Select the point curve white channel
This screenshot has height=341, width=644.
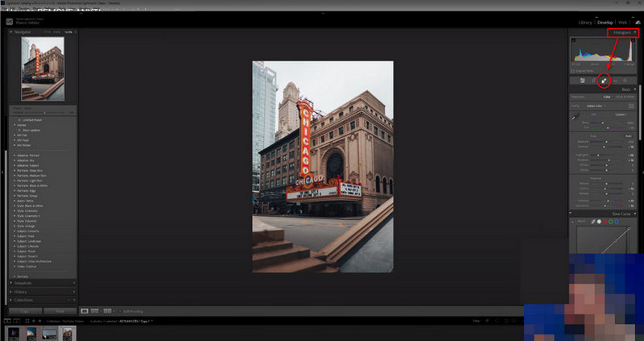[x=599, y=222]
